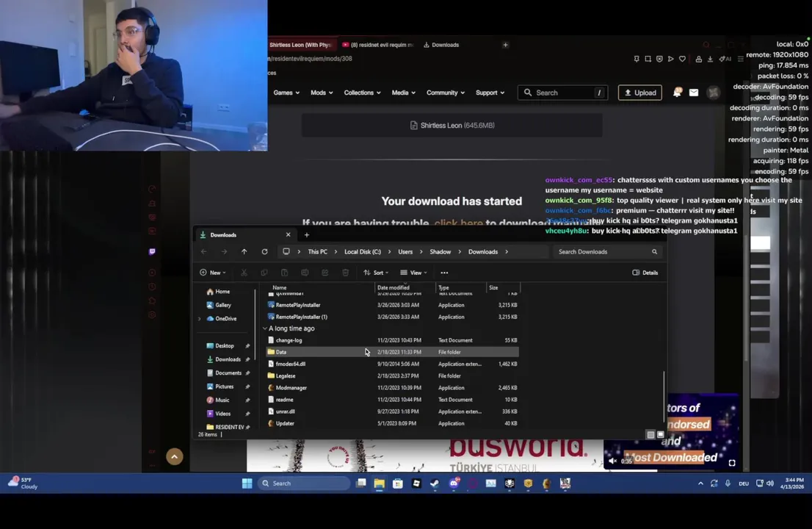This screenshot has height=529, width=812.
Task: Open a new browser tab with plus
Action: [505, 45]
